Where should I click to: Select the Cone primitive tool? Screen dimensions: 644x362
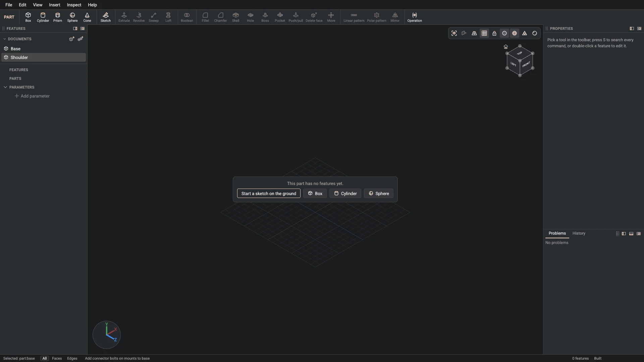pyautogui.click(x=87, y=17)
